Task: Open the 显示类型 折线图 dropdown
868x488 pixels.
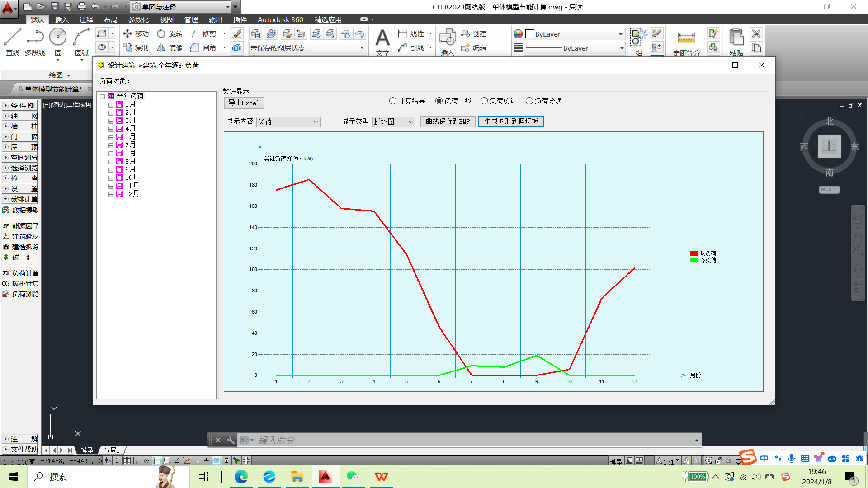Action: pyautogui.click(x=393, y=122)
